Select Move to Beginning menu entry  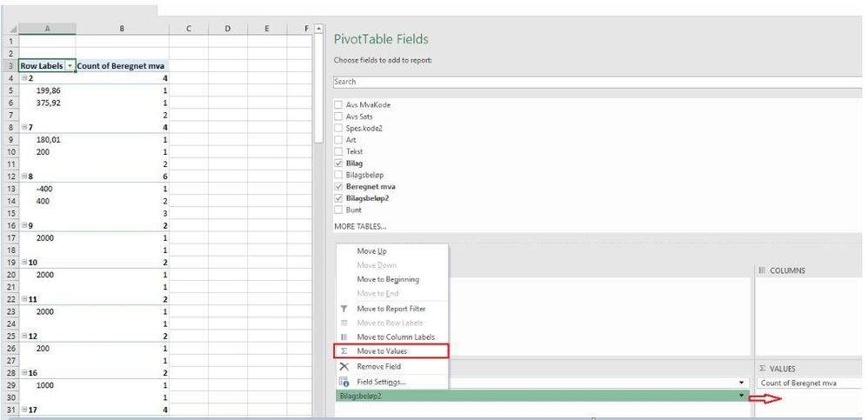coord(388,279)
